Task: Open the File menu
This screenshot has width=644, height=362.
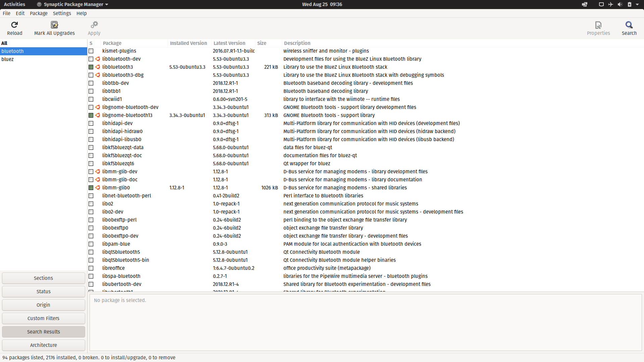Action: click(x=6, y=13)
